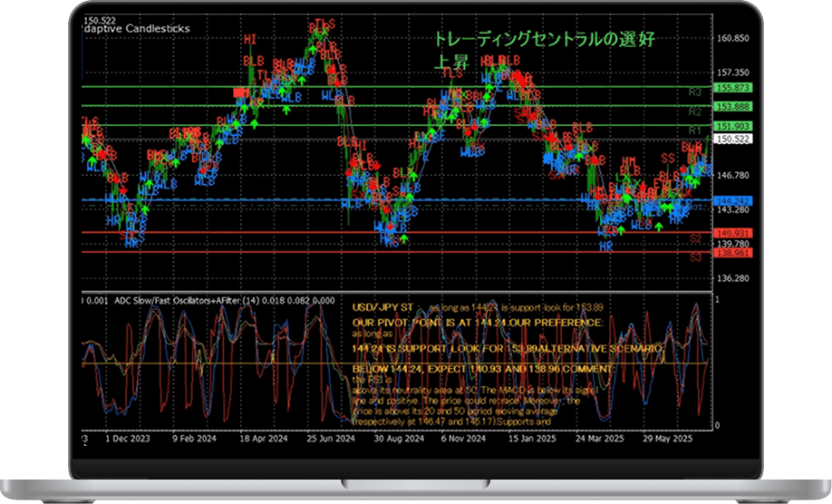Image resolution: width=832 pixels, height=504 pixels.
Task: Select the red 140.931 S2 price tag
Action: (x=732, y=233)
